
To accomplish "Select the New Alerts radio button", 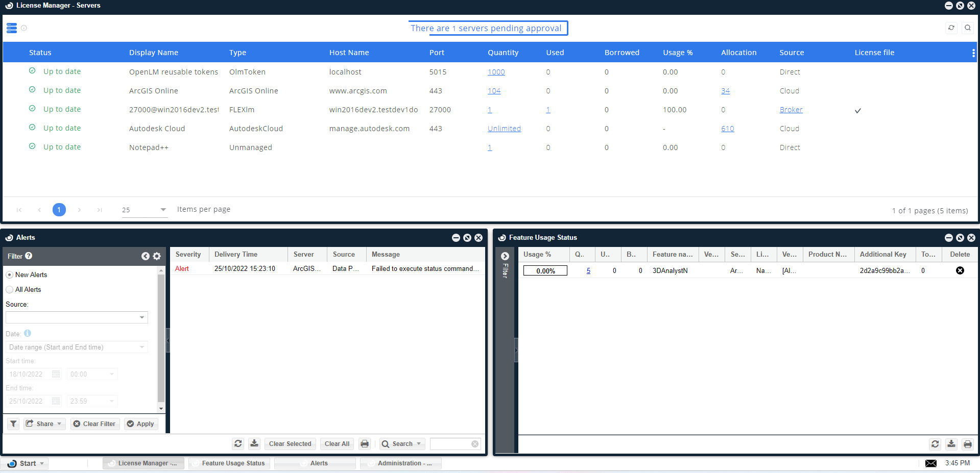I will click(9, 275).
